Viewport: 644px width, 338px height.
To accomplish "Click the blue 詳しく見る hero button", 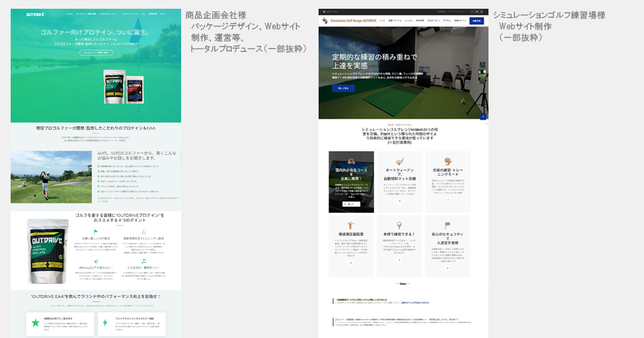I will [x=343, y=88].
